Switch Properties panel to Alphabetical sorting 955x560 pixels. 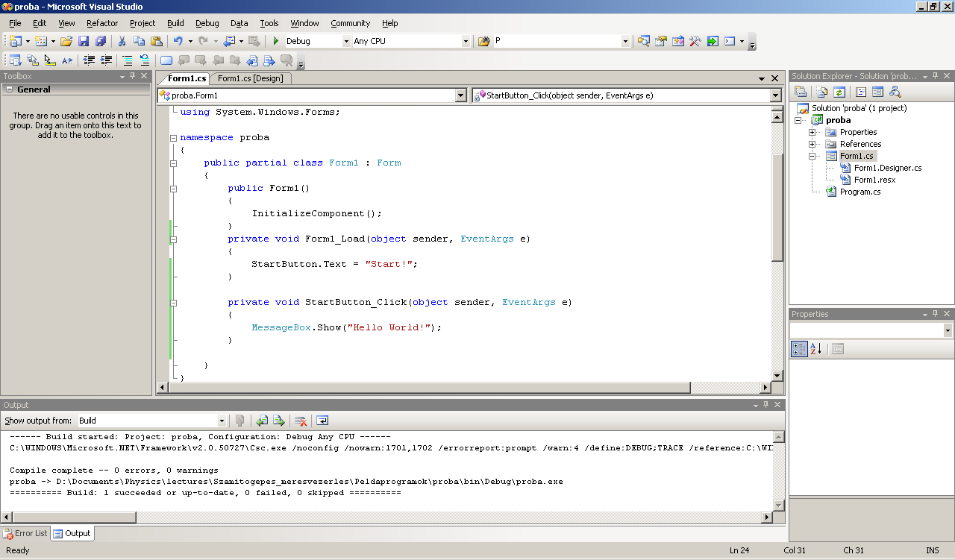(815, 348)
